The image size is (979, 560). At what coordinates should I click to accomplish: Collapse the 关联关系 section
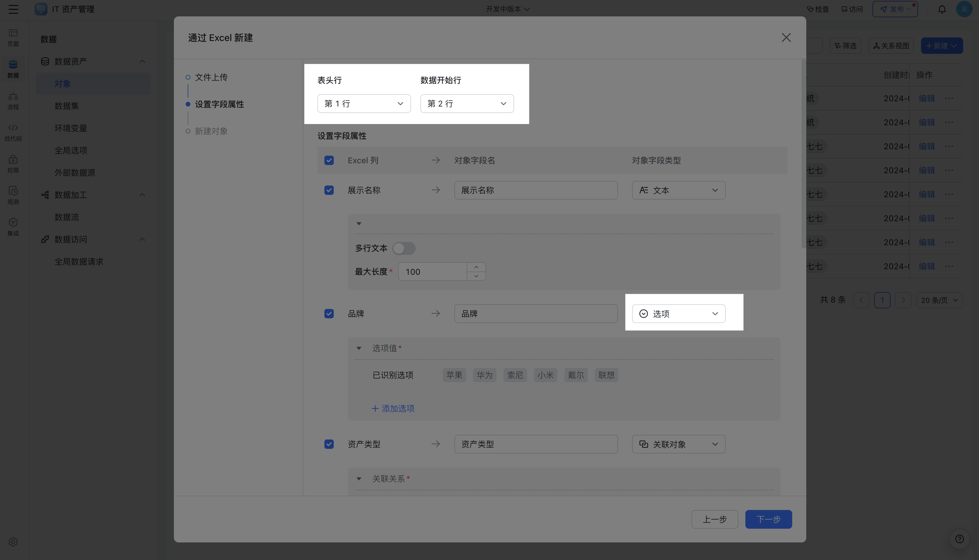[x=359, y=478]
